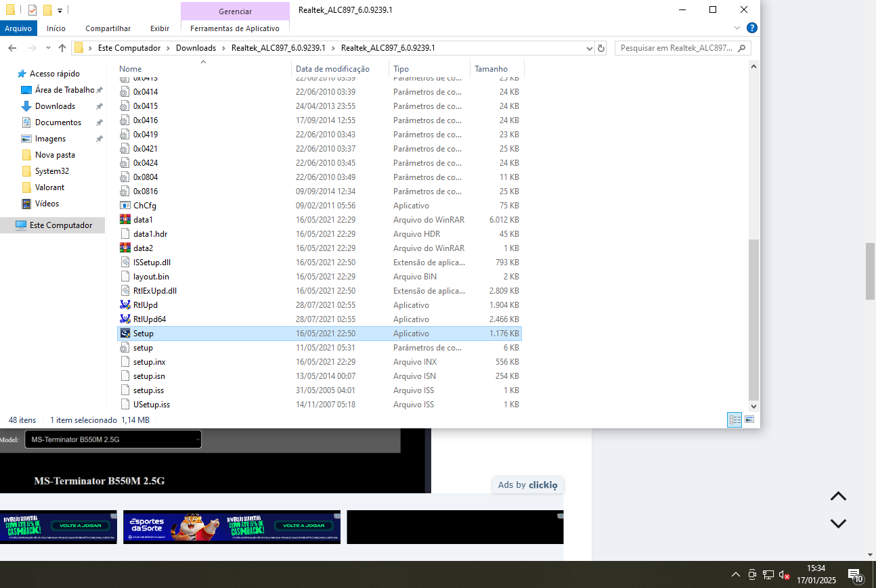Image resolution: width=876 pixels, height=588 pixels.
Task: Open Documentos in navigation pane
Action: point(58,122)
